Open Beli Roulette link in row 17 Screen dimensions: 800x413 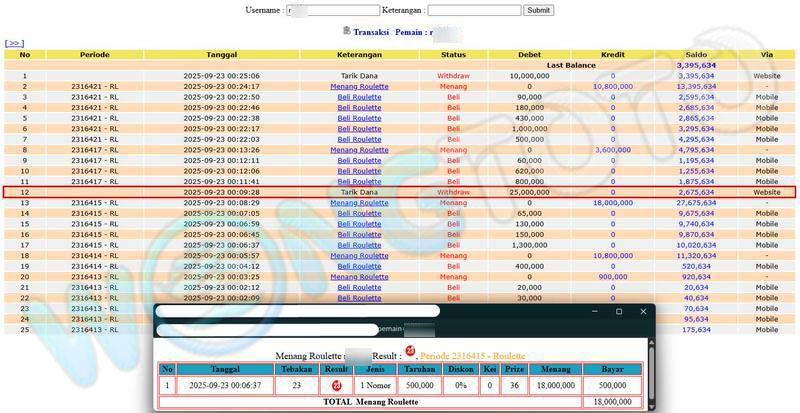click(359, 245)
